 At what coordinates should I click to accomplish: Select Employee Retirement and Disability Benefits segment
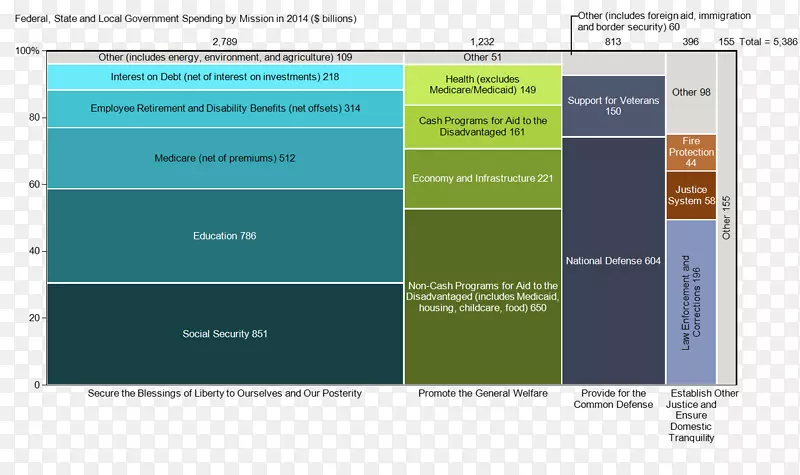(225, 108)
